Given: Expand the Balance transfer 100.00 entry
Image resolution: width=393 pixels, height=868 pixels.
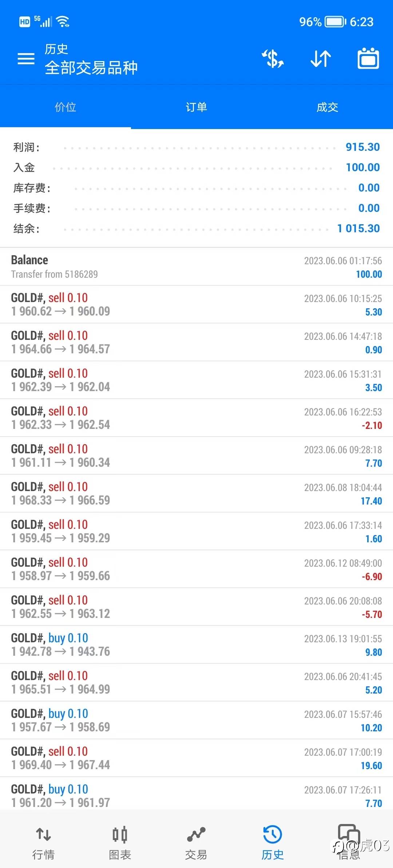Looking at the screenshot, I should [x=196, y=267].
